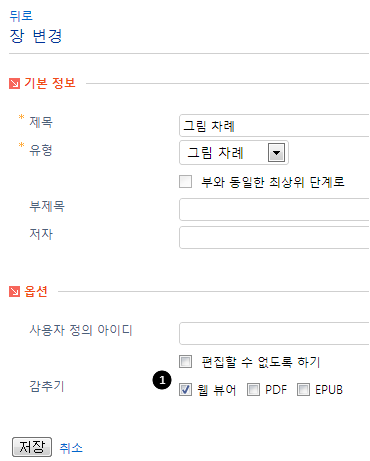Viewport: 370px width, 461px height.
Task: Collapse the 옵션 section arrow icon
Action: tap(14, 292)
